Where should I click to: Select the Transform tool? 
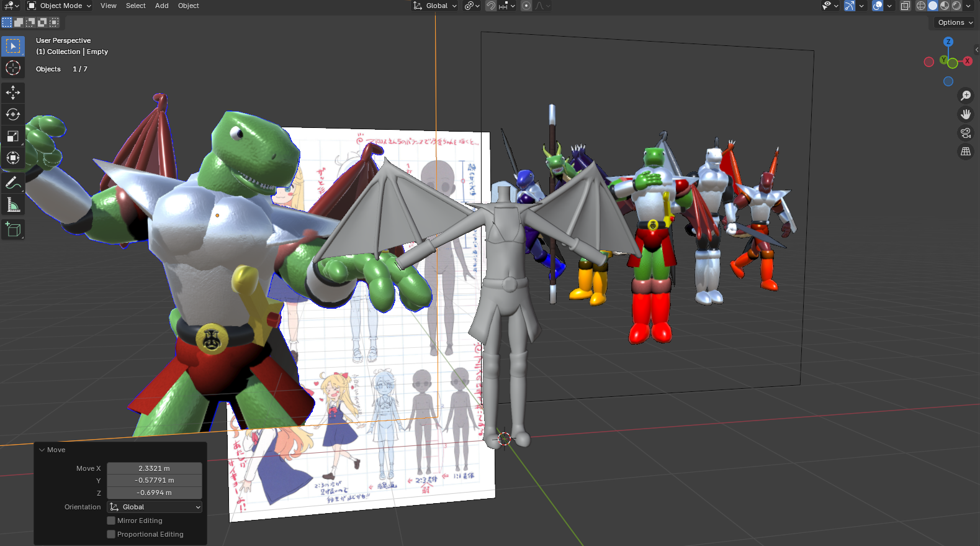13,158
